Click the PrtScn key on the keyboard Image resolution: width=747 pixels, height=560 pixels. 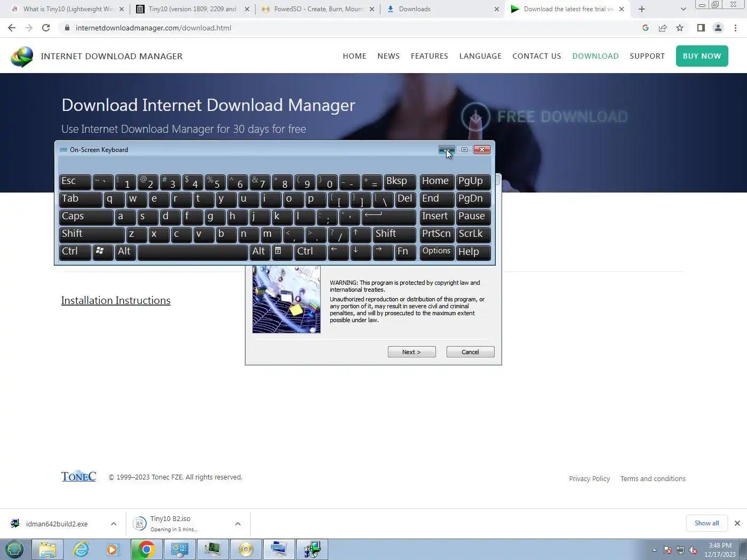(x=437, y=234)
